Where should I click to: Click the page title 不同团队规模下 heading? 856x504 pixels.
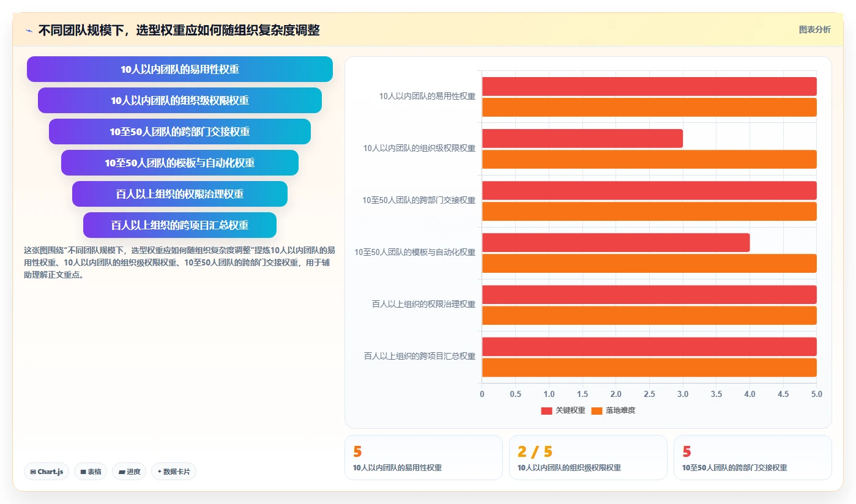point(179,30)
